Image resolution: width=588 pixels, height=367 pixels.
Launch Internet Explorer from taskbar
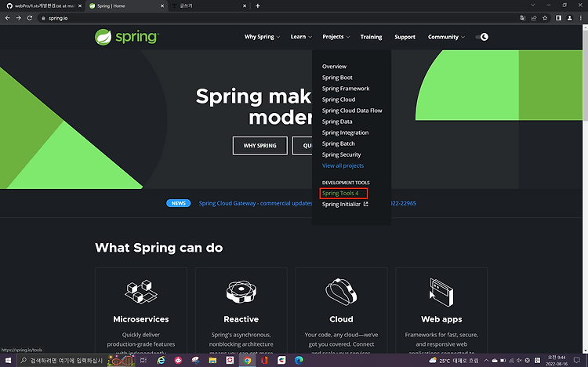pos(161,360)
